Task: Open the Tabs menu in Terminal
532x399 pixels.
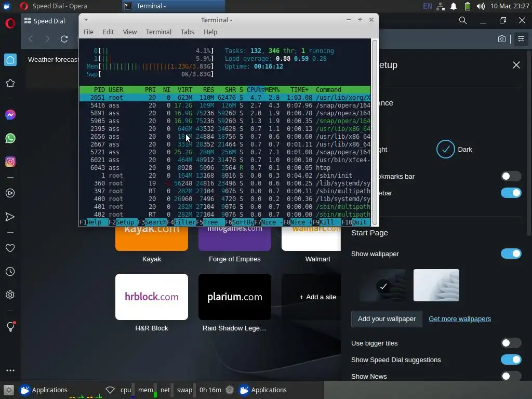Action: tap(187, 32)
